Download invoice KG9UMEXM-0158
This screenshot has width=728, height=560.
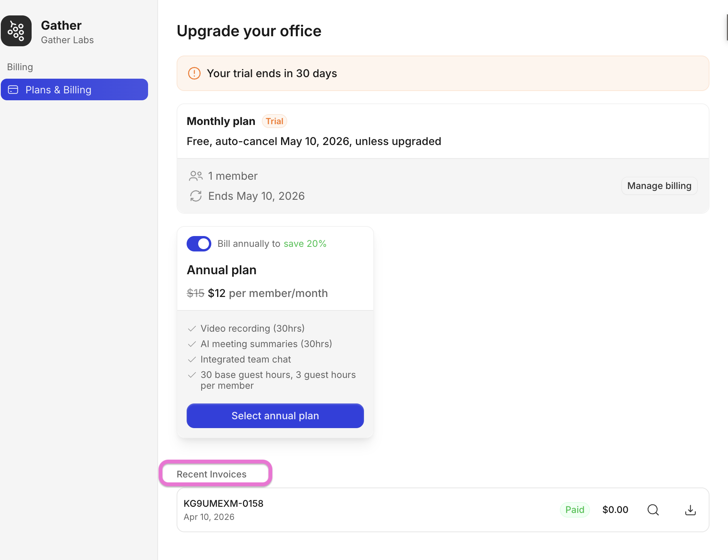coord(690,510)
